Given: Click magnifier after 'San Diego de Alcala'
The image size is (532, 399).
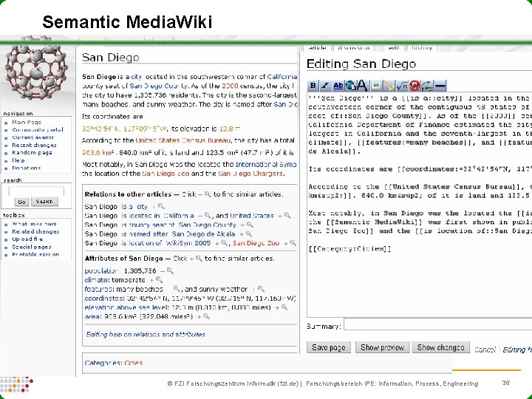Looking at the screenshot, I should [x=249, y=233].
